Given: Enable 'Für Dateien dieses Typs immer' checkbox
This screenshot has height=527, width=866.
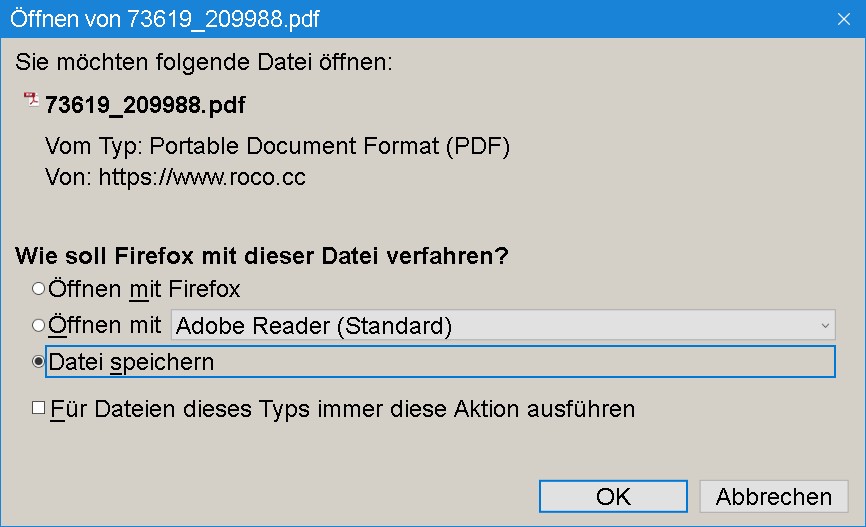Looking at the screenshot, I should pos(39,408).
